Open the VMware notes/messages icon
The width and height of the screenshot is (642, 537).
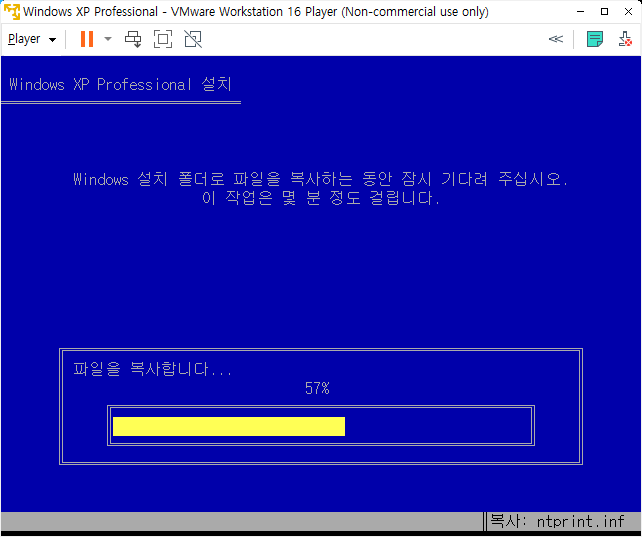tap(595, 39)
